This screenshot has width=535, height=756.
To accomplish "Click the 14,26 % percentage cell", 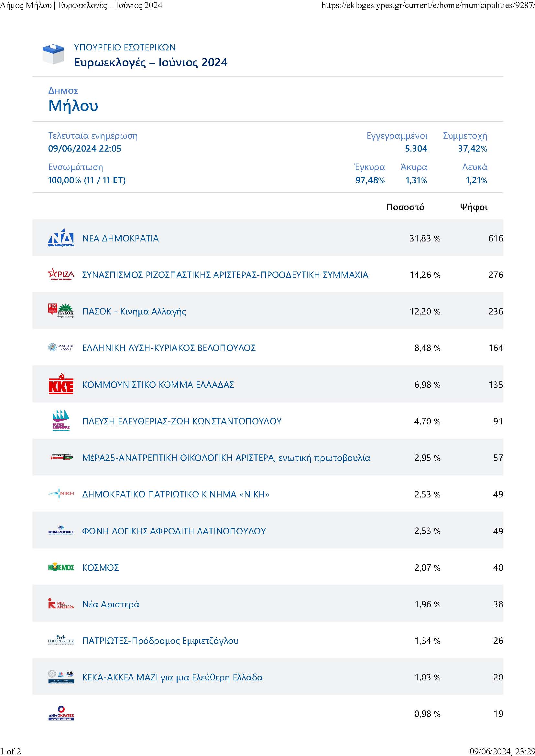I will click(x=425, y=275).
